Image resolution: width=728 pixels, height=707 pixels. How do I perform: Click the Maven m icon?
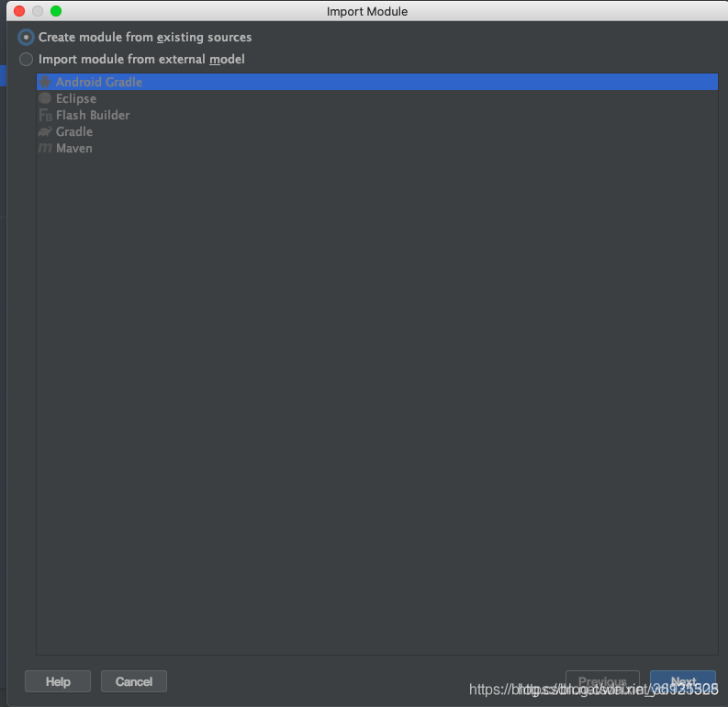45,149
